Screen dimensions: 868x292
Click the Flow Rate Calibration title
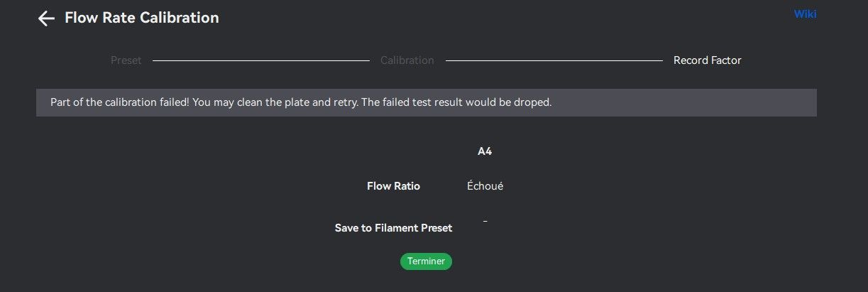point(141,18)
